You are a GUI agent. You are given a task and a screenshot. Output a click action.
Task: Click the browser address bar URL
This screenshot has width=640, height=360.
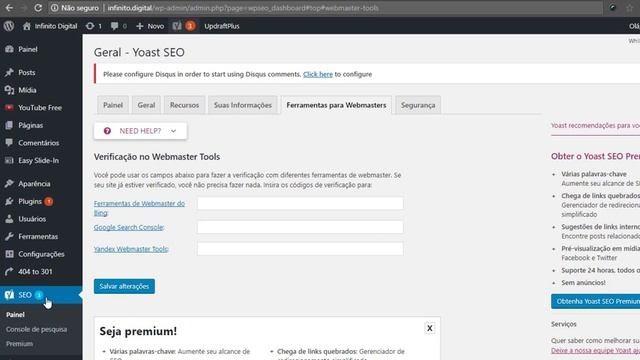(243, 8)
